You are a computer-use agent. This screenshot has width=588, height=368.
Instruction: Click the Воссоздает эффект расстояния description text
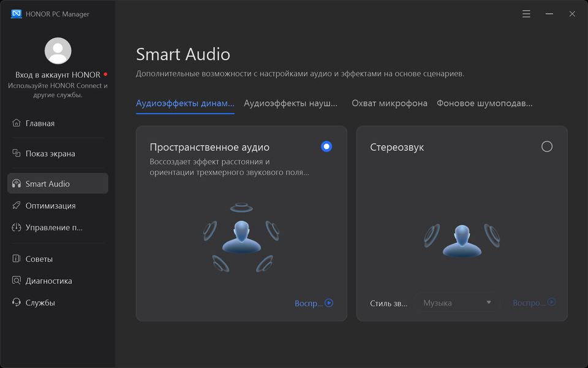tap(230, 167)
